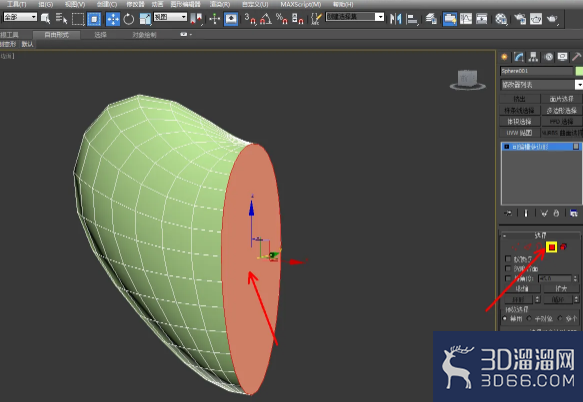Open the Rendering (R) menu

point(220,4)
